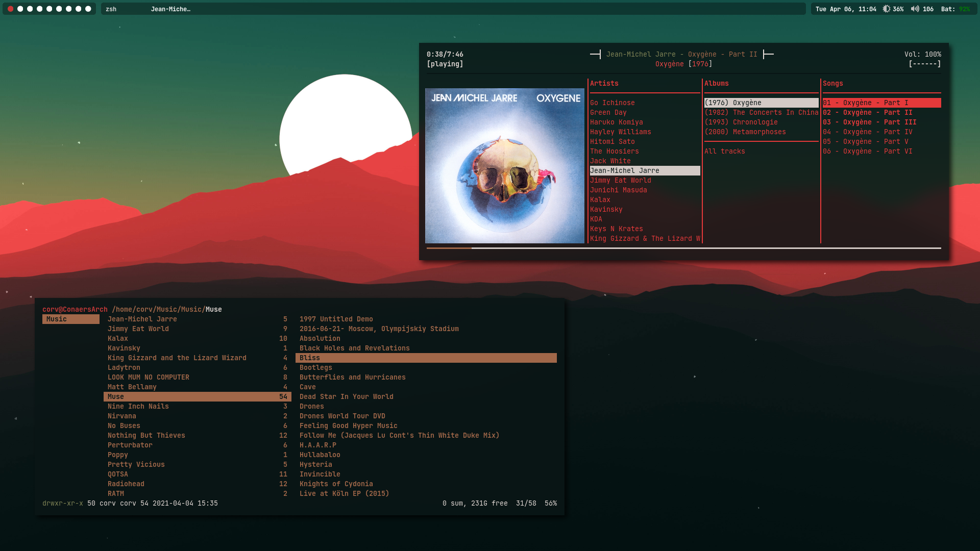The image size is (980, 551).
Task: Choose All tracks under Albums
Action: [724, 151]
